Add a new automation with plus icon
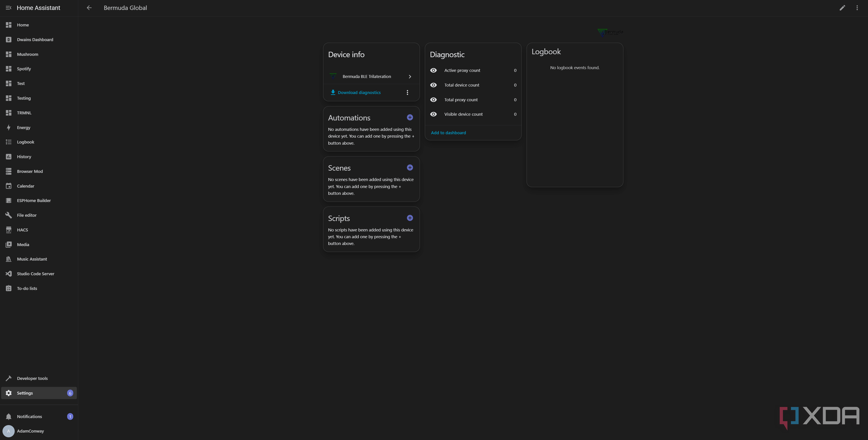Image resolution: width=868 pixels, height=440 pixels. point(410,117)
